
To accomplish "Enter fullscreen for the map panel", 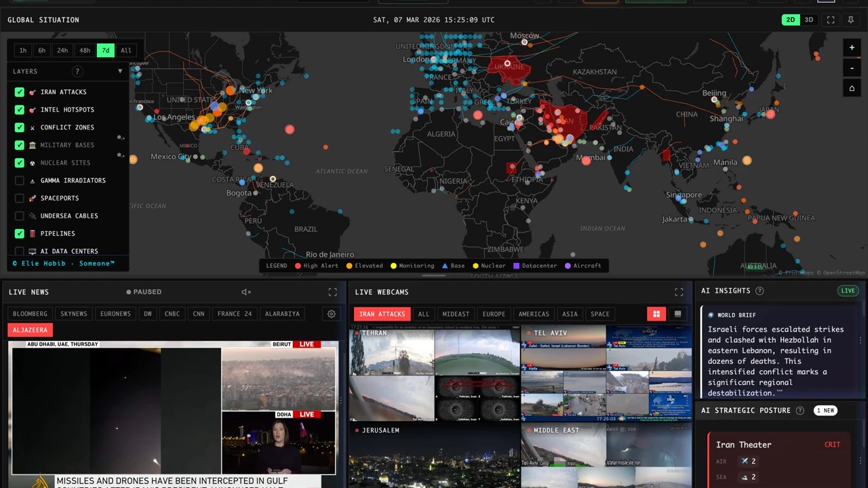I will point(831,20).
